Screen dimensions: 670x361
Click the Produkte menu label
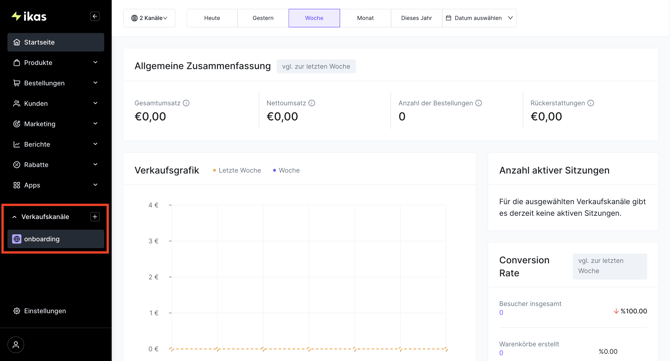click(x=38, y=63)
